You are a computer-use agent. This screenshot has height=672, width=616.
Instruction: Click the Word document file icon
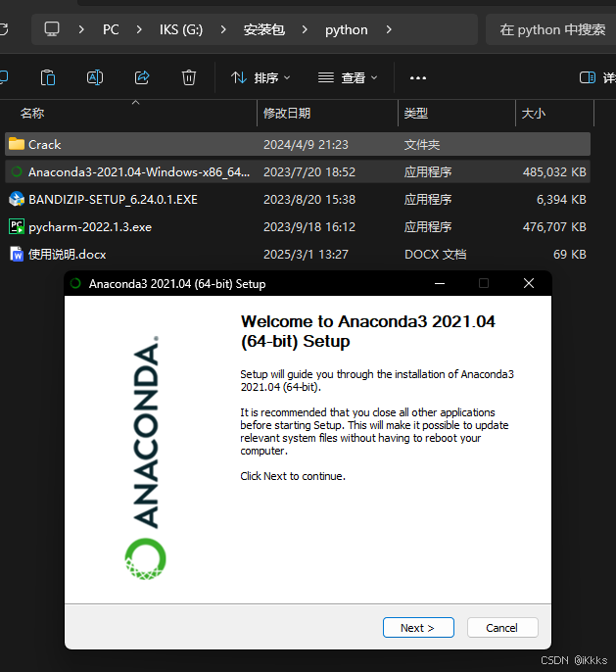(17, 254)
